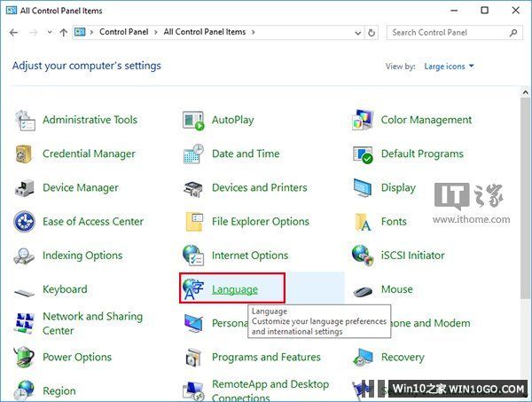This screenshot has width=532, height=402.
Task: Open the Color Management icon
Action: (363, 120)
